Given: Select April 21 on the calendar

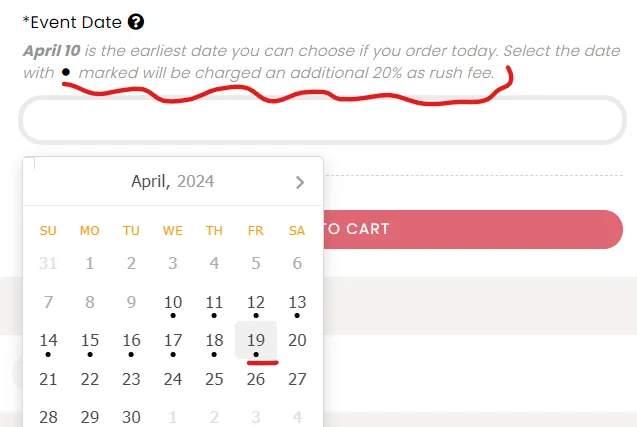Looking at the screenshot, I should point(48,379).
